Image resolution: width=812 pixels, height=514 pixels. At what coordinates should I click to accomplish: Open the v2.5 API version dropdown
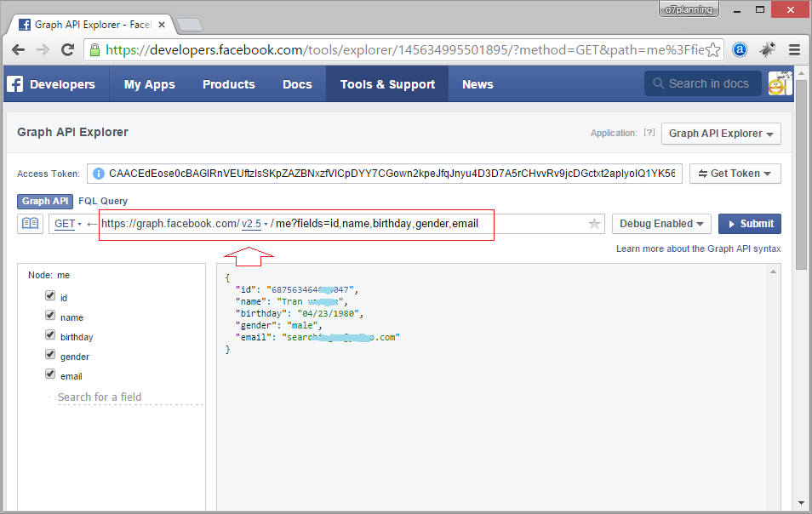pos(254,224)
